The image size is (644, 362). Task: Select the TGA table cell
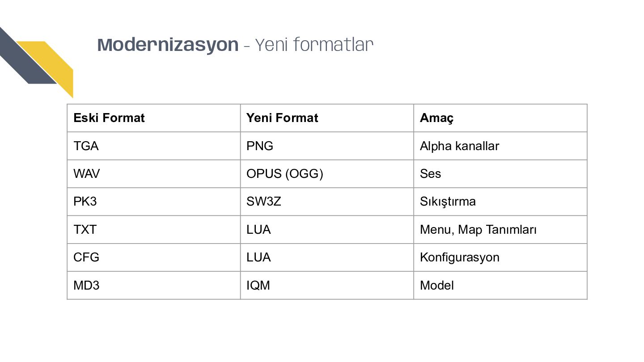click(x=154, y=146)
